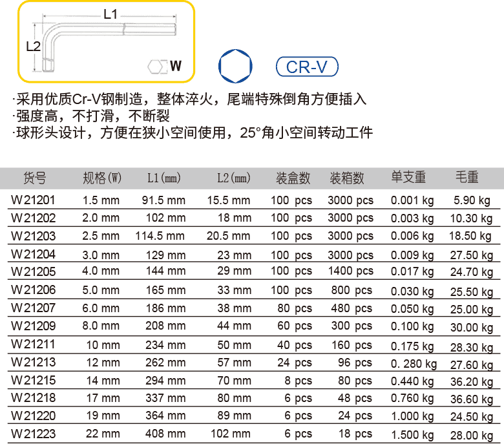This screenshot has height=444, width=504.
Task: Click the 货号 column header
Action: tap(35, 178)
